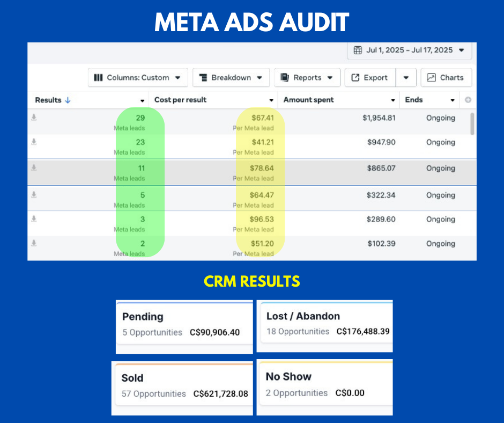Viewport: 504px width, 423px height.
Task: Select the Sold opportunities card
Action: pyautogui.click(x=182, y=388)
